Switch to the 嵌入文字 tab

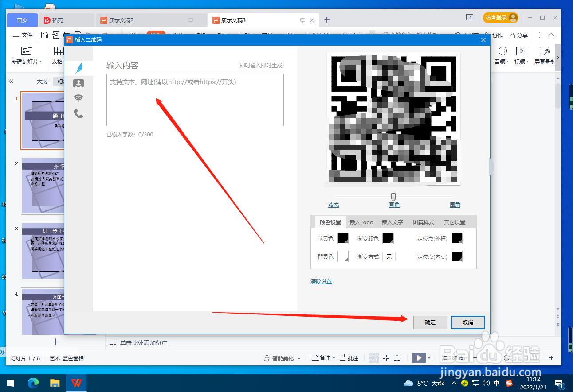point(392,222)
